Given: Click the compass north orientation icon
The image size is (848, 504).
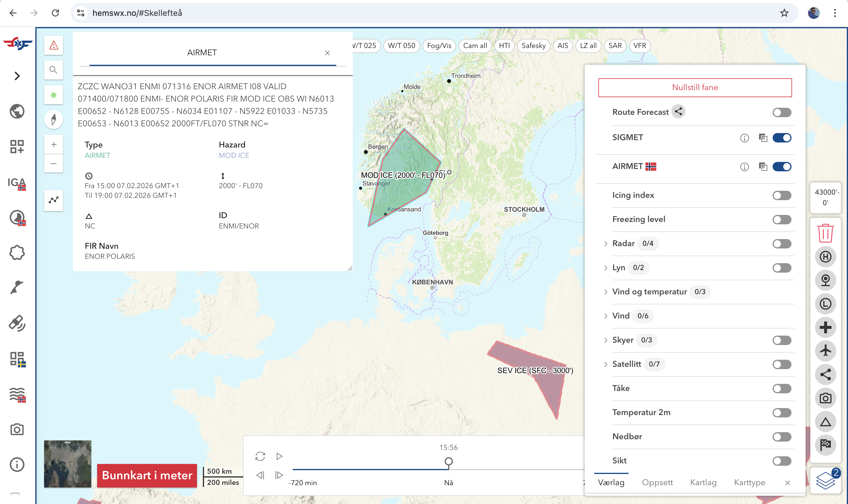Looking at the screenshot, I should (54, 120).
